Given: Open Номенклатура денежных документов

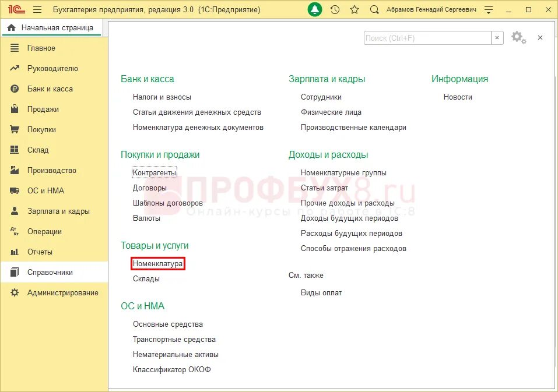Looking at the screenshot, I should tap(198, 127).
